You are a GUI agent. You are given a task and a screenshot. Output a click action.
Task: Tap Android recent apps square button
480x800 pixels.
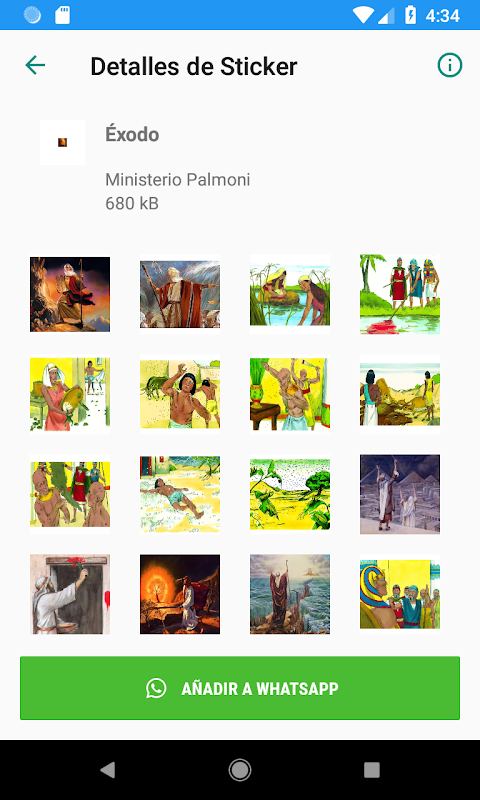[371, 769]
